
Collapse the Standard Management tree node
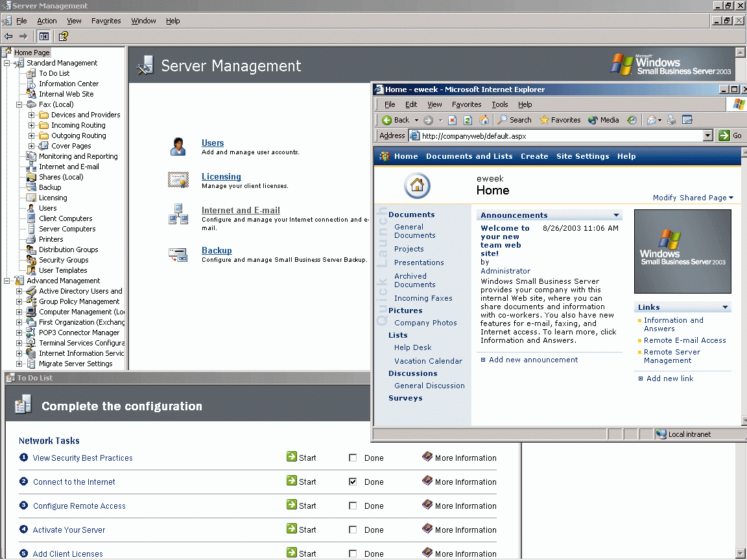point(6,63)
